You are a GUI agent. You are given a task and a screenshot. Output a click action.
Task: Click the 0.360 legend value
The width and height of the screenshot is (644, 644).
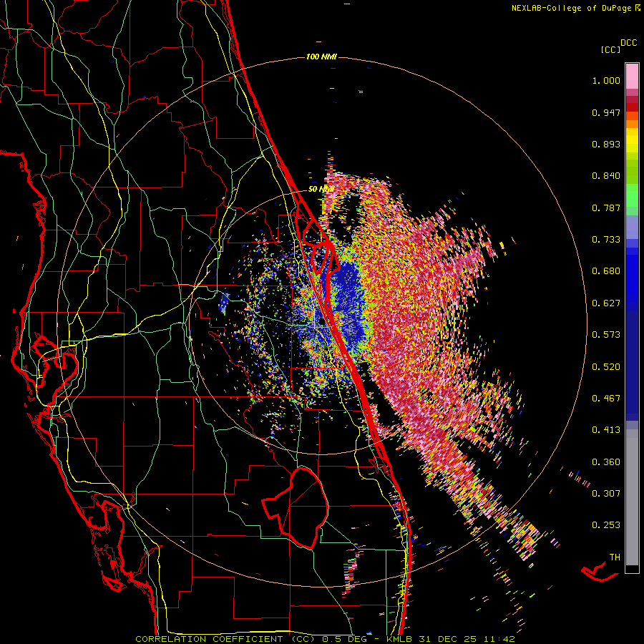tap(606, 462)
